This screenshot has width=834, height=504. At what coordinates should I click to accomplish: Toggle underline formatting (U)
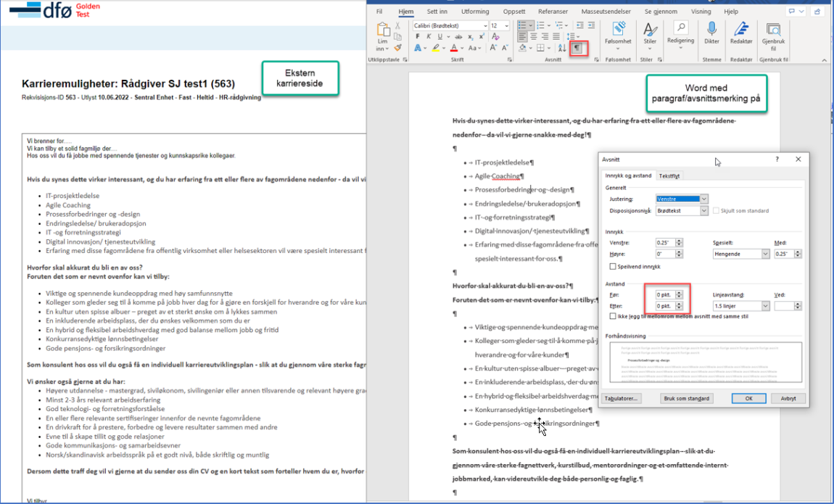(x=440, y=37)
